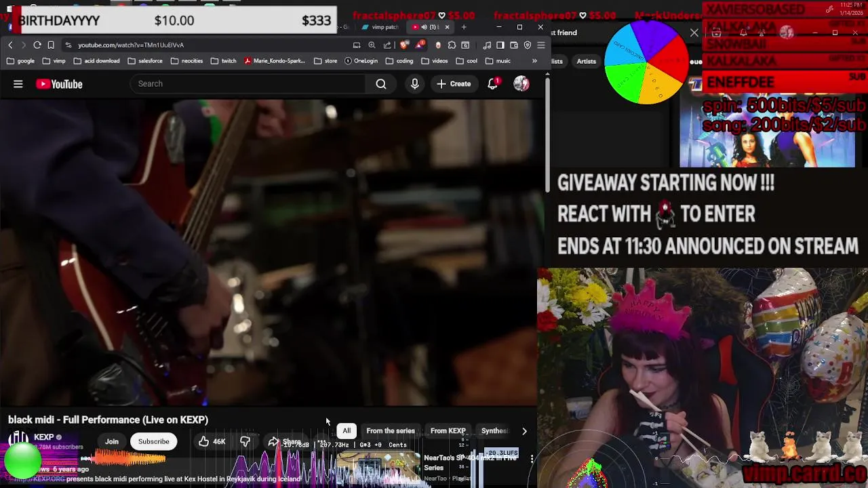868x488 pixels.
Task: Open the cool bookmarks folder
Action: pos(466,61)
